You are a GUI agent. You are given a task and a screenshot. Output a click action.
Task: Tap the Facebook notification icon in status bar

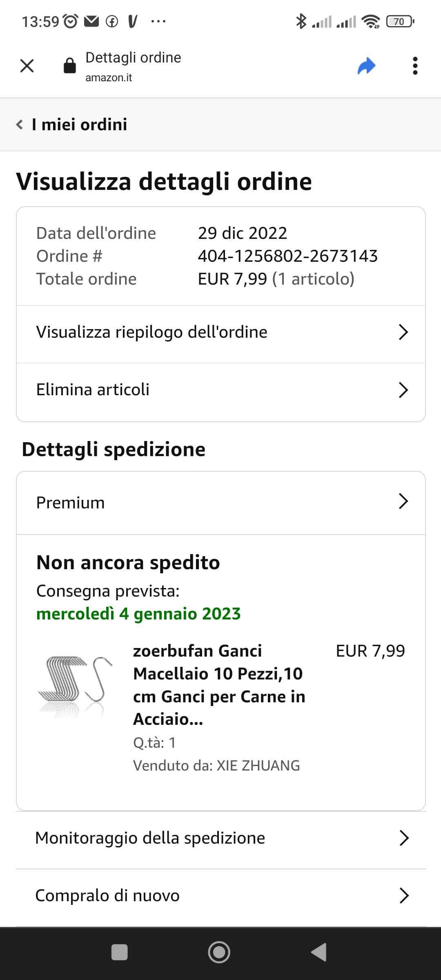(112, 21)
